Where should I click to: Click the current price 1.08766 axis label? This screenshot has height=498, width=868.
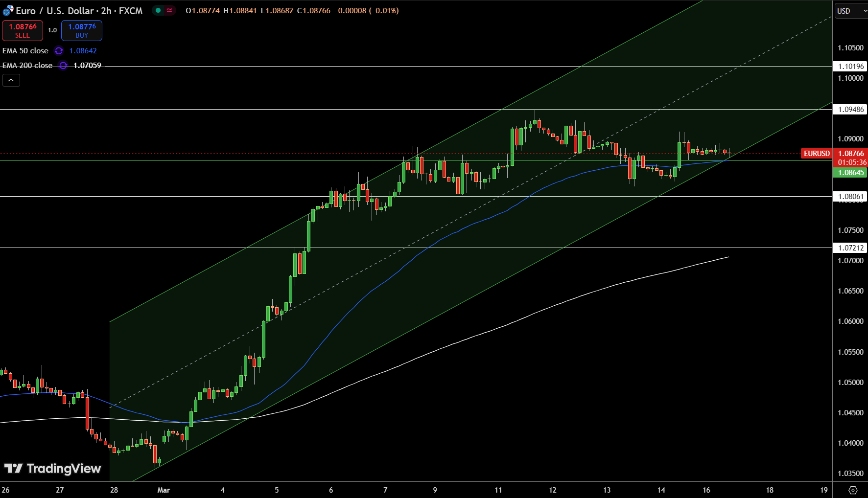pos(850,154)
